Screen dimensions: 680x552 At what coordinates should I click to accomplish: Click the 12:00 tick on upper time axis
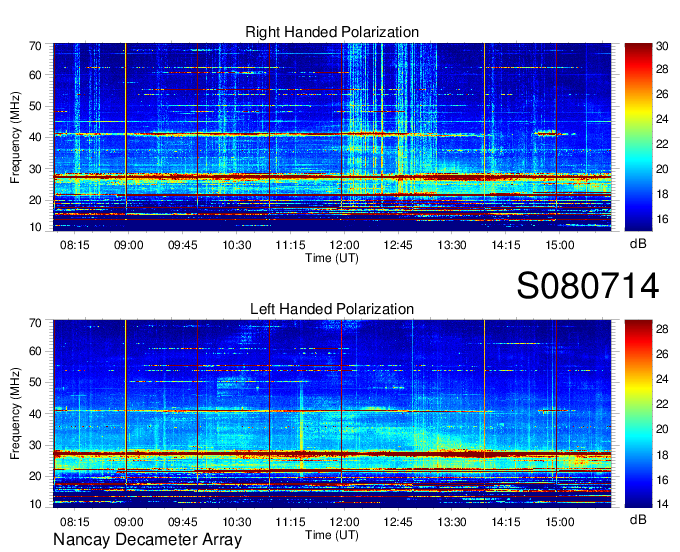click(x=344, y=245)
